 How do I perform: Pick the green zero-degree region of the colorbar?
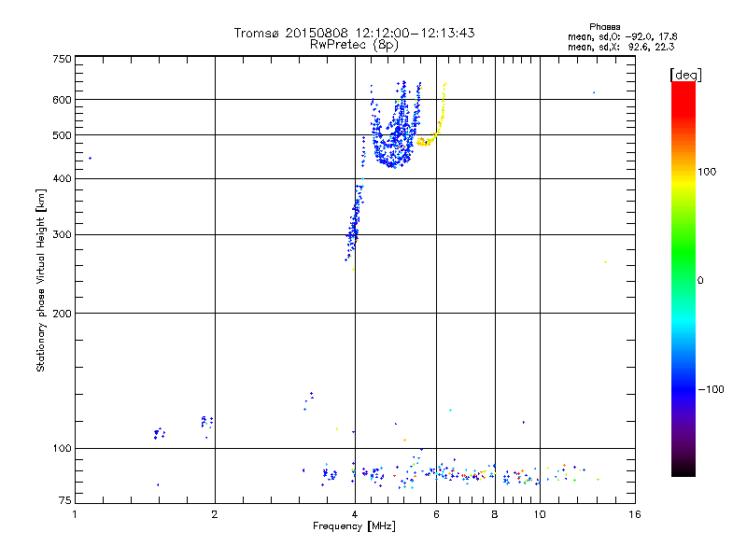(684, 280)
